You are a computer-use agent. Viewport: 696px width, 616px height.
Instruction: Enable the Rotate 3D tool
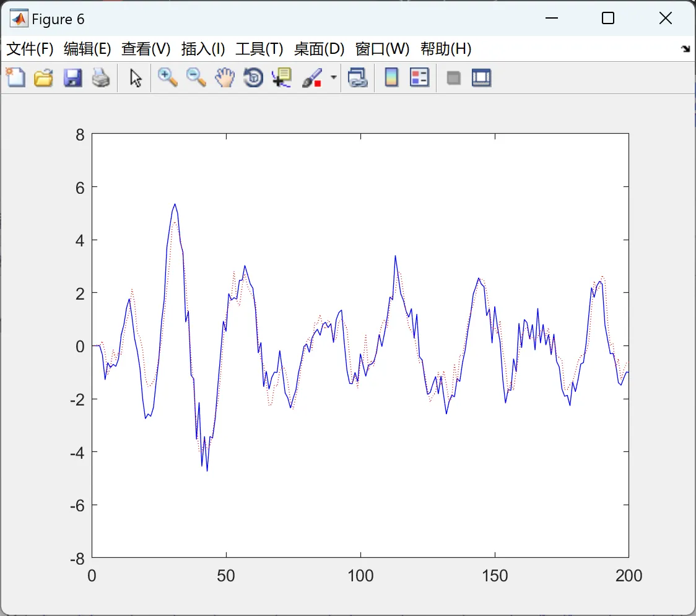pyautogui.click(x=253, y=77)
